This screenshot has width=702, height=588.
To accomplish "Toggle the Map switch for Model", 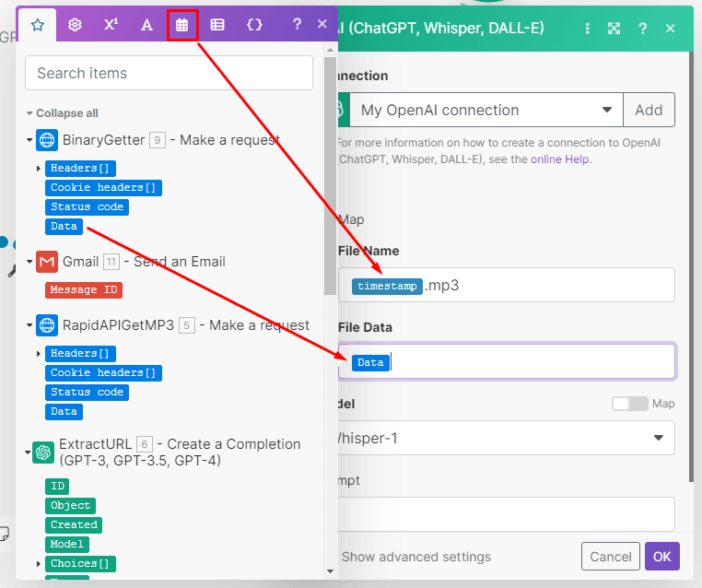I will [629, 404].
